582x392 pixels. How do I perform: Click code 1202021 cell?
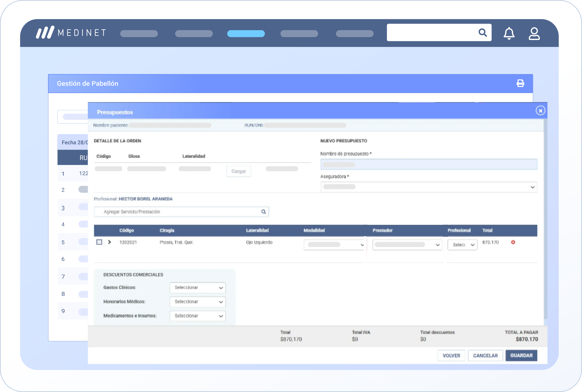128,242
